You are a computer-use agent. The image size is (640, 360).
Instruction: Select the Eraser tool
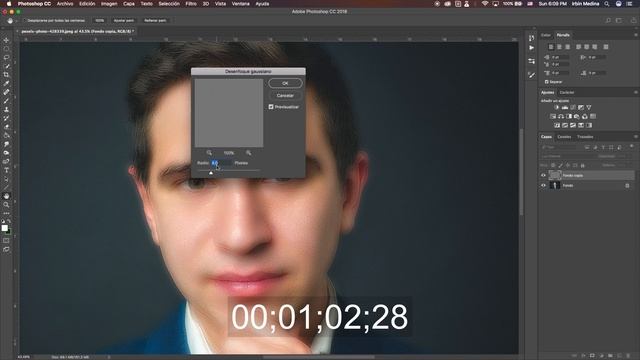point(6,127)
